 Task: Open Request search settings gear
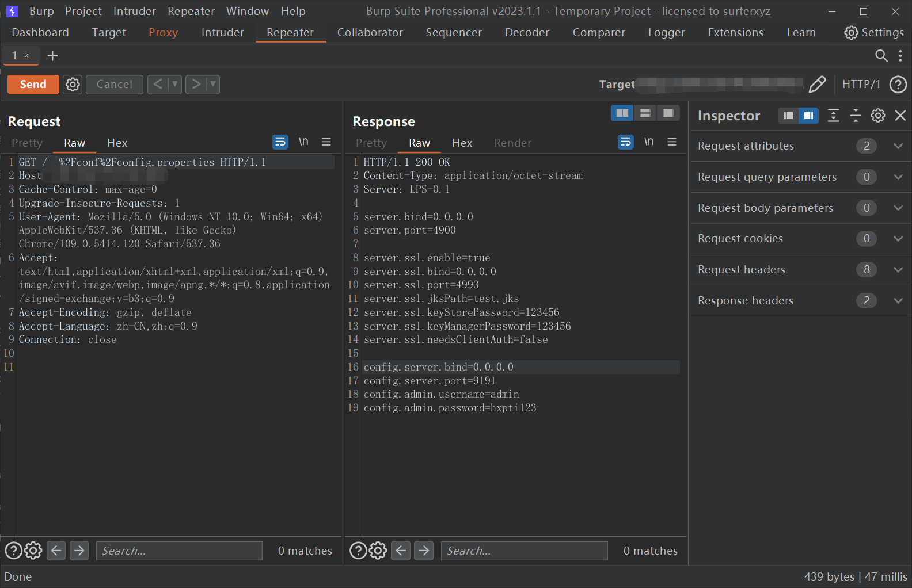click(33, 551)
